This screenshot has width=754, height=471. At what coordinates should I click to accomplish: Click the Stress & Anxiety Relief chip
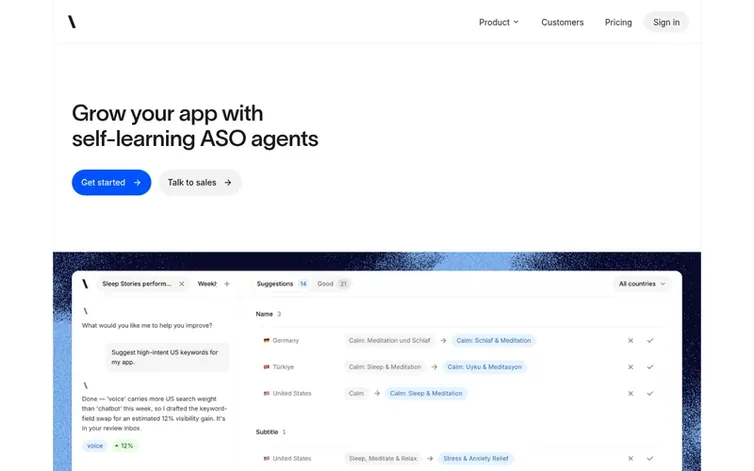(x=476, y=458)
